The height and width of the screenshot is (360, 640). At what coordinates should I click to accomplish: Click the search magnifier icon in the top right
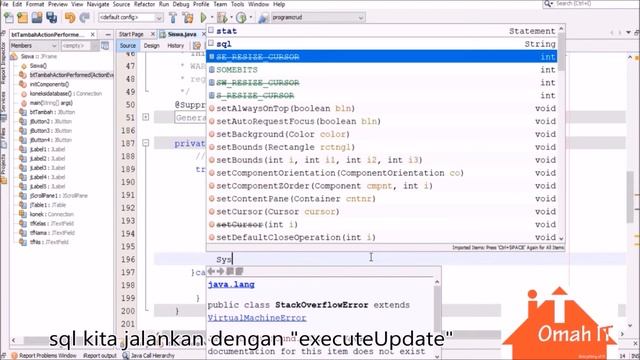click(548, 4)
